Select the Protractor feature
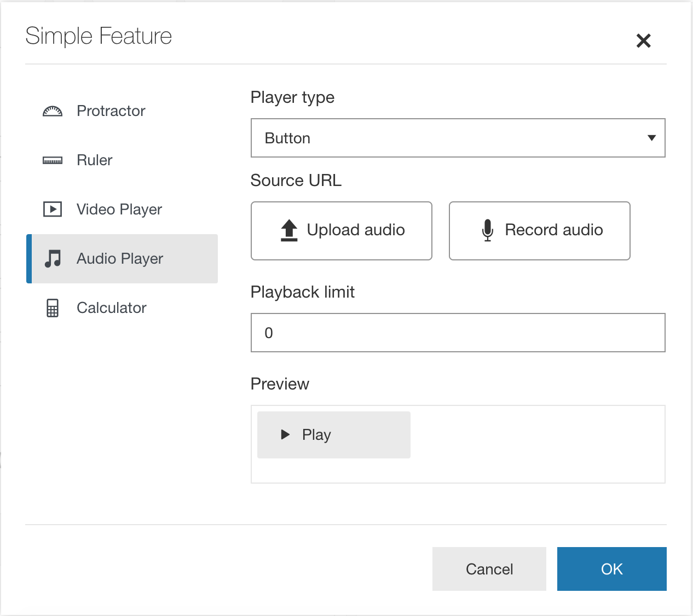This screenshot has height=616, width=693. point(122,111)
